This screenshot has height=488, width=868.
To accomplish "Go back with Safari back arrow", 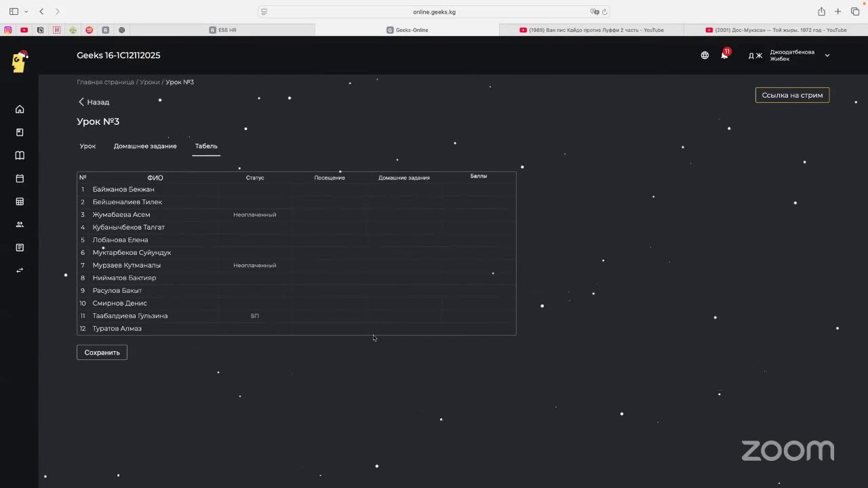I will [x=41, y=12].
